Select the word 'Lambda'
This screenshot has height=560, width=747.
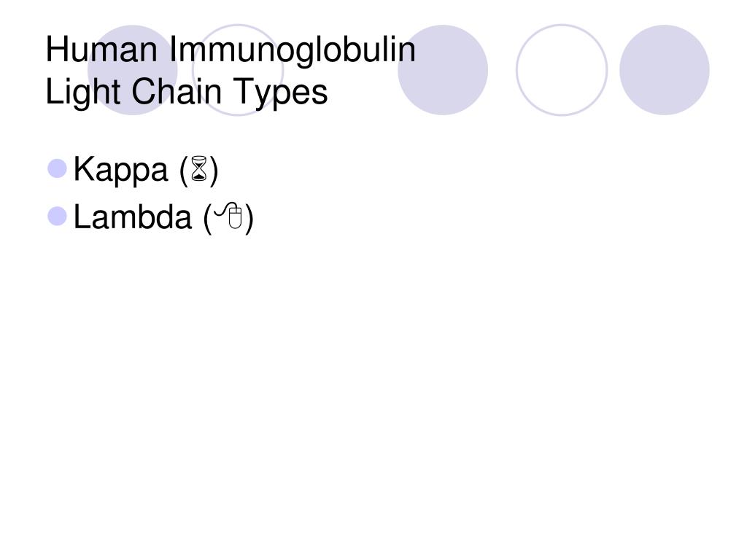(x=133, y=217)
